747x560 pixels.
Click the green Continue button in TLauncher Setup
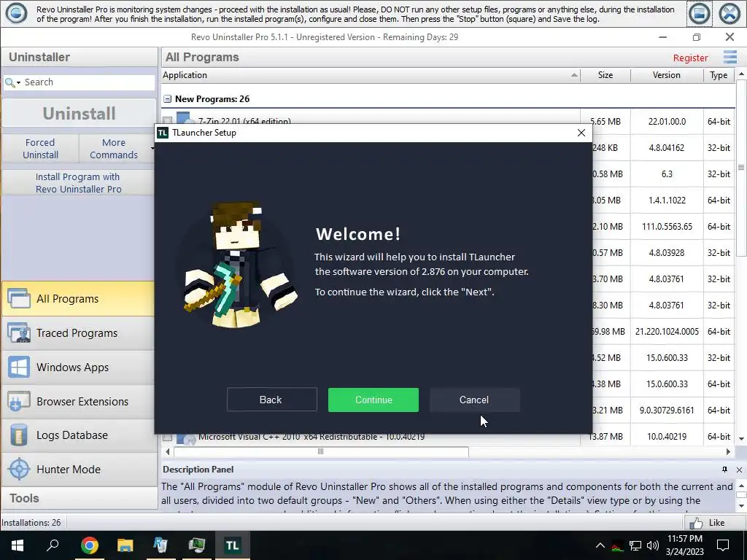pyautogui.click(x=373, y=400)
